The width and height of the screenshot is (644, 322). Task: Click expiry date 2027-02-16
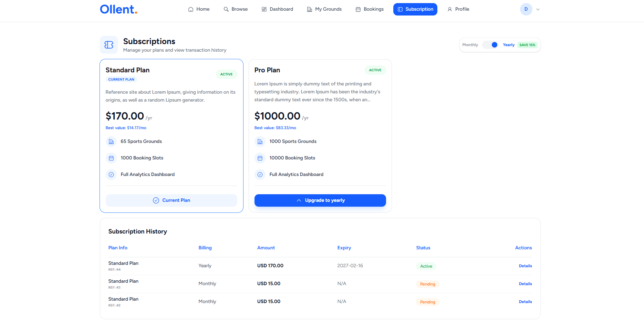(350, 266)
